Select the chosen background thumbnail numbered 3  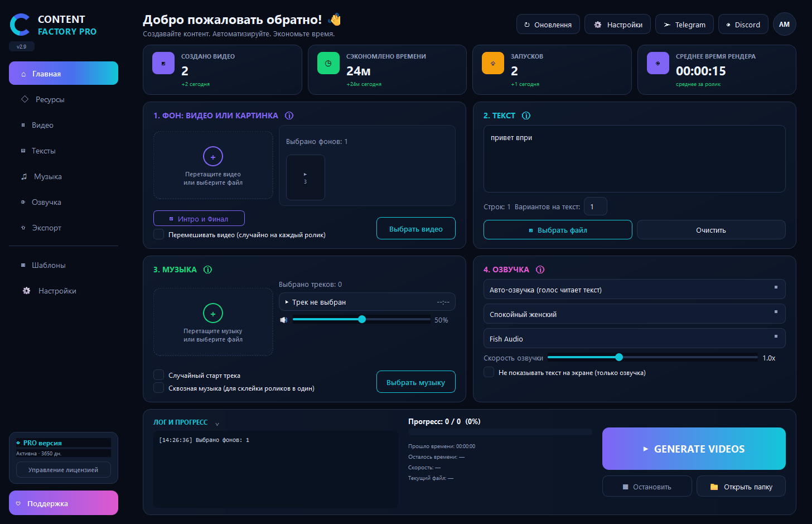pos(305,177)
